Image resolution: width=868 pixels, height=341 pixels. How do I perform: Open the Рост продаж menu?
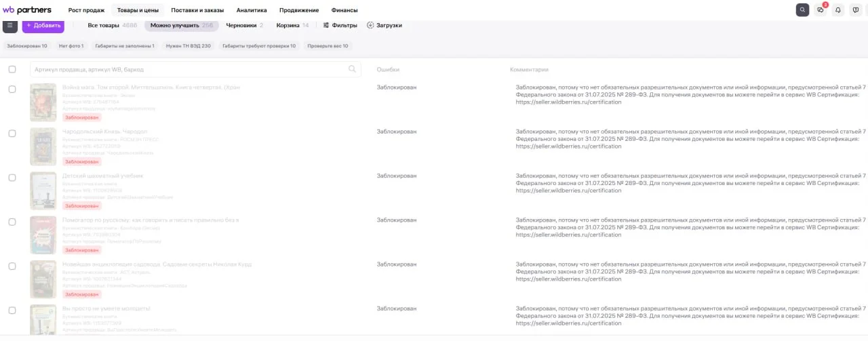tap(86, 10)
